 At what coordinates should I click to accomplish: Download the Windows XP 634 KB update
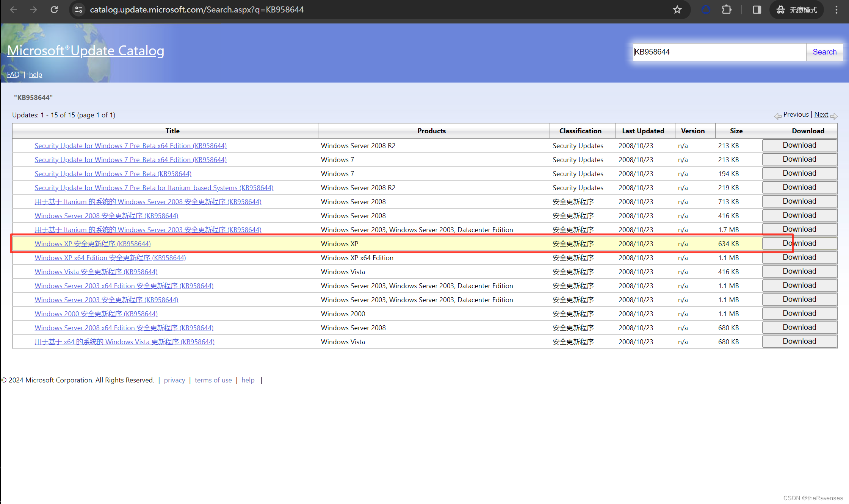point(799,243)
